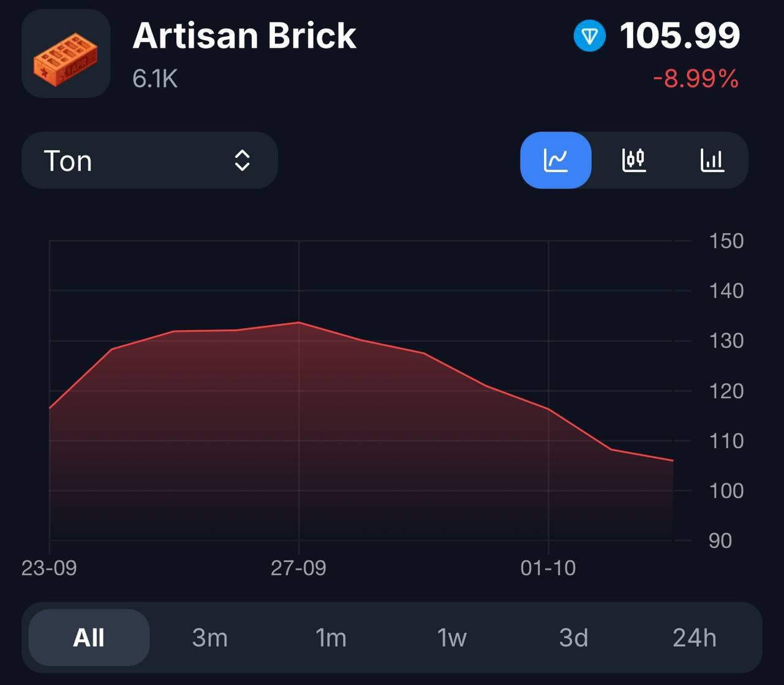Select the 3m time range
Screen dimensions: 784x685
coord(209,638)
